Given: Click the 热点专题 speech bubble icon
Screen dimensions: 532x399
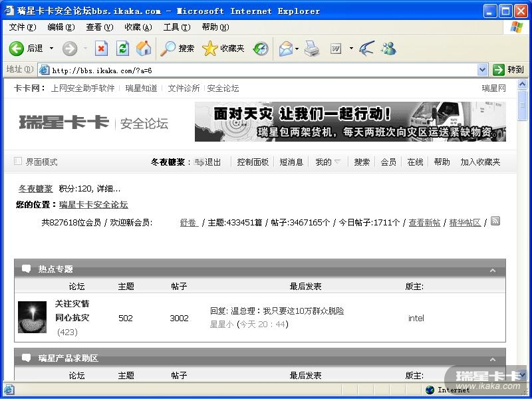Looking at the screenshot, I should (26, 269).
